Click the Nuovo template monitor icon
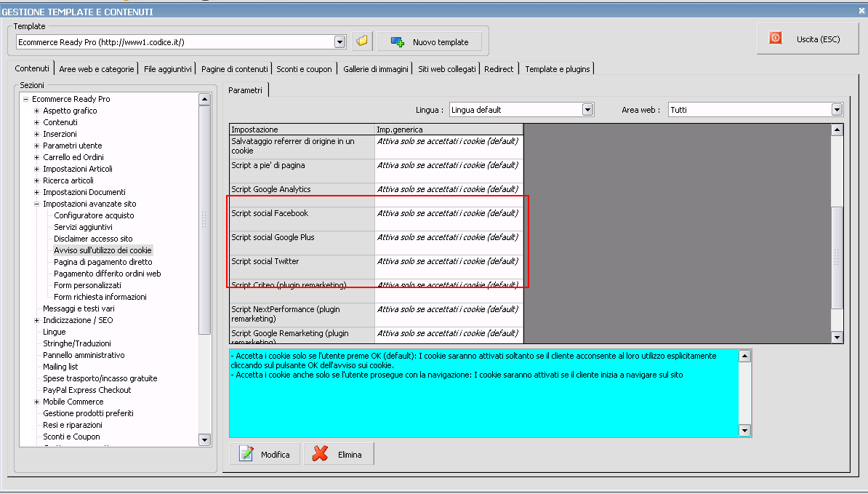 point(398,42)
